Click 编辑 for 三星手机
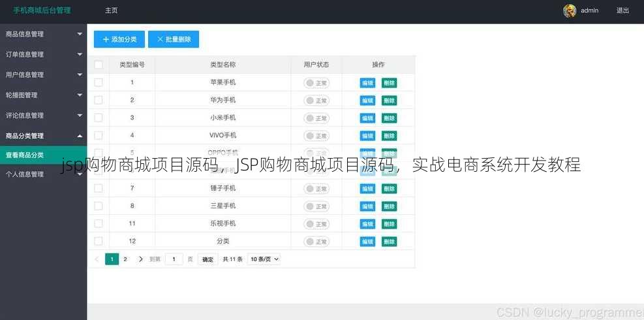The image size is (644, 320). point(367,206)
